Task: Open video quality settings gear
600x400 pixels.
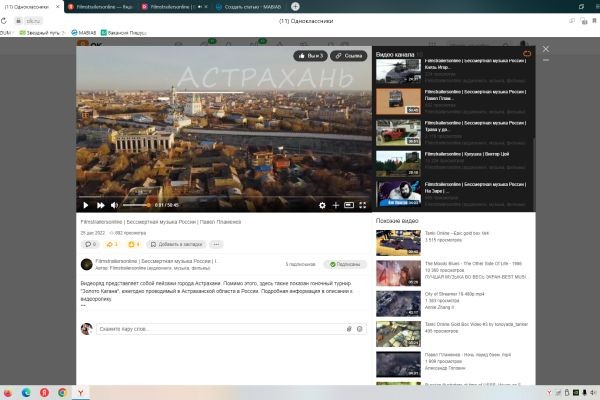Action: coord(322,206)
